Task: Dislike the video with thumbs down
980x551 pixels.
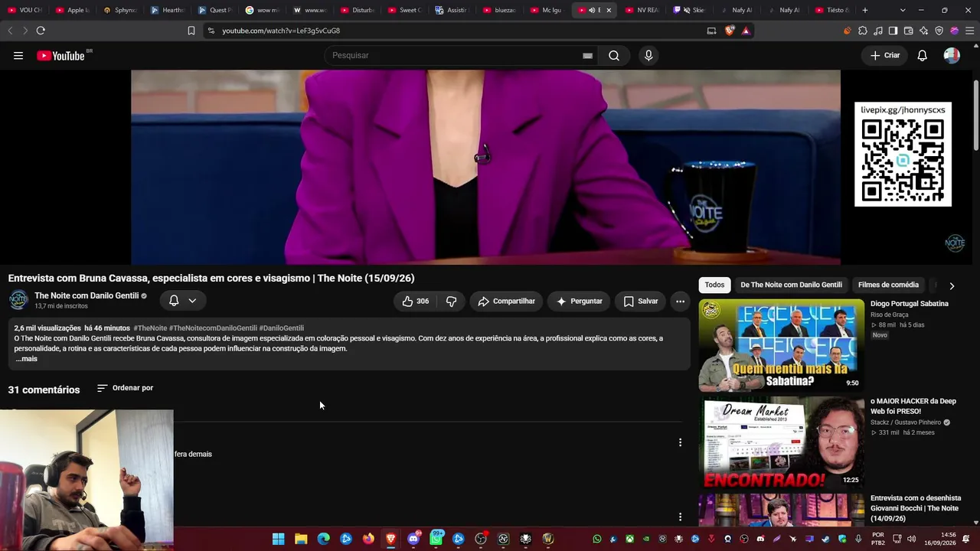Action: [x=451, y=302]
